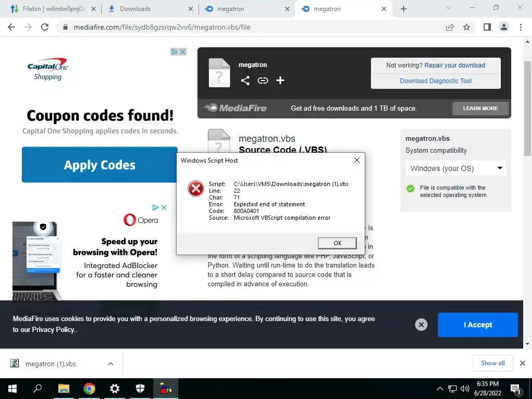This screenshot has height=399, width=532.
Task: Click the share icon under megatron
Action: 245,81
